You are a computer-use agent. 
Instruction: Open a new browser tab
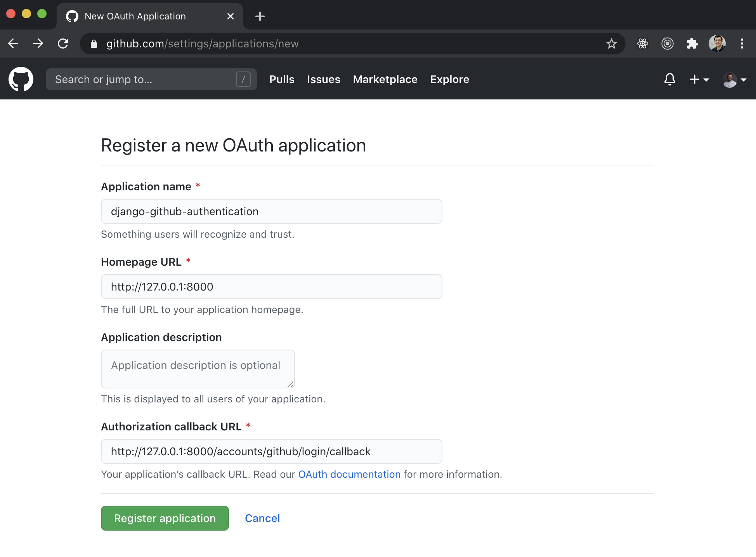click(x=260, y=16)
